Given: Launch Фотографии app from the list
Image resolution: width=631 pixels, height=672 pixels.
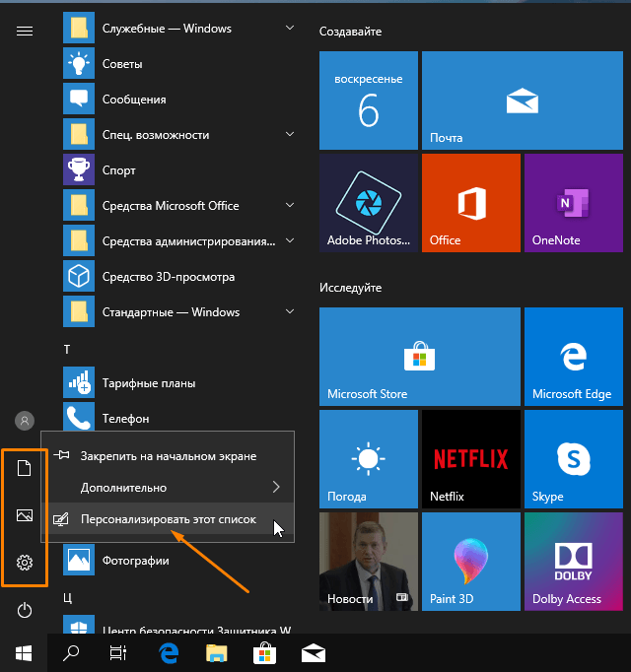Looking at the screenshot, I should coord(179,561).
